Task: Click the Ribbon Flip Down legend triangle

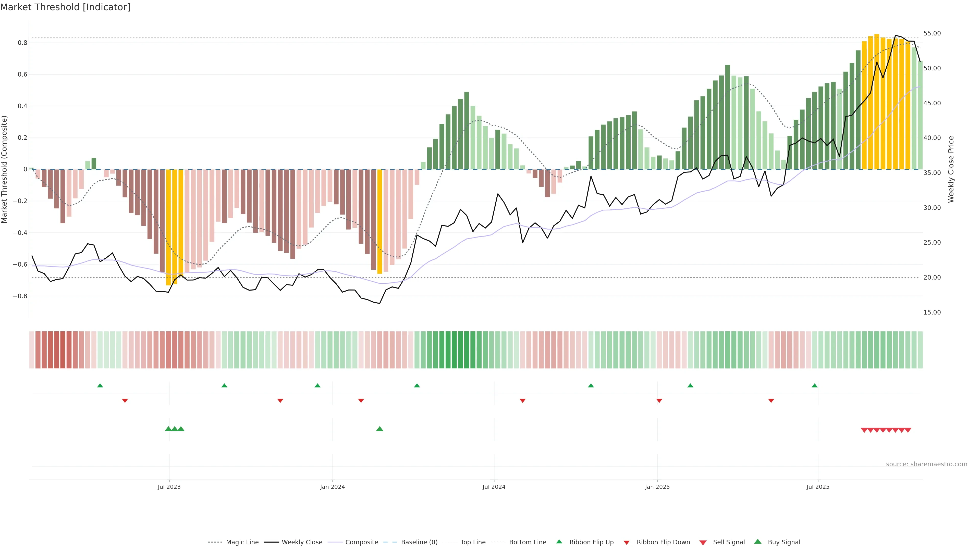Action: click(x=627, y=542)
